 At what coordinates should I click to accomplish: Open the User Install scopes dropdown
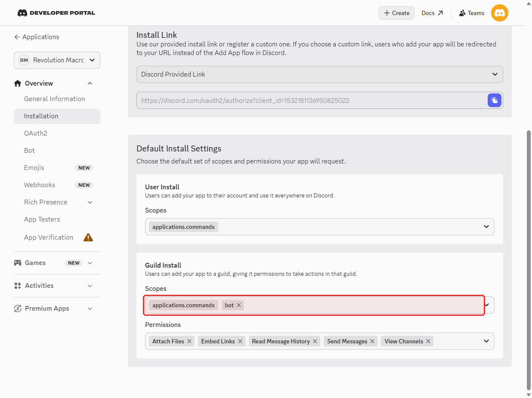(x=320, y=227)
